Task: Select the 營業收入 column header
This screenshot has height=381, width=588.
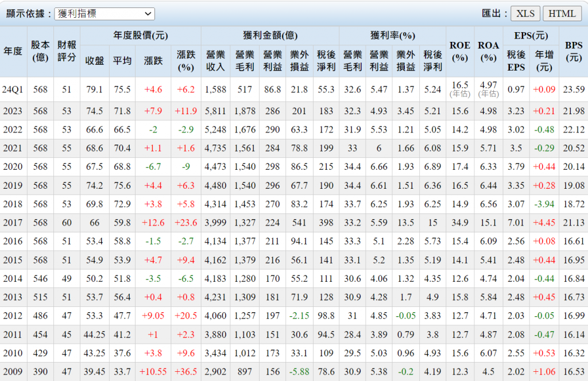Action: pos(215,60)
